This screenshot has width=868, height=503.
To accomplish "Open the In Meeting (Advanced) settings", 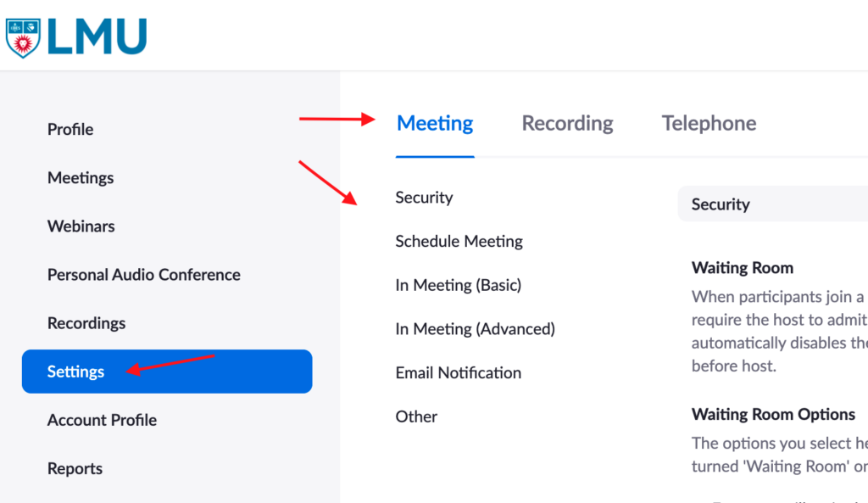I will click(475, 328).
